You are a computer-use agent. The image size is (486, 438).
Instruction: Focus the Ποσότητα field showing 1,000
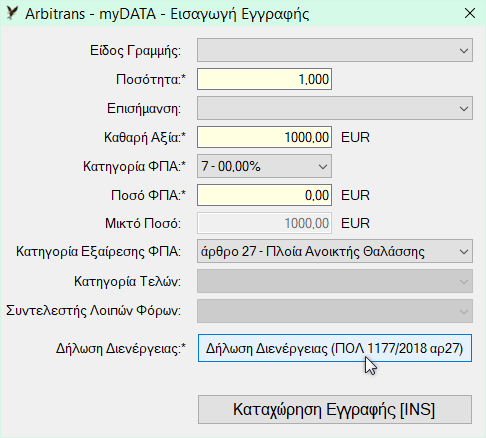click(264, 79)
